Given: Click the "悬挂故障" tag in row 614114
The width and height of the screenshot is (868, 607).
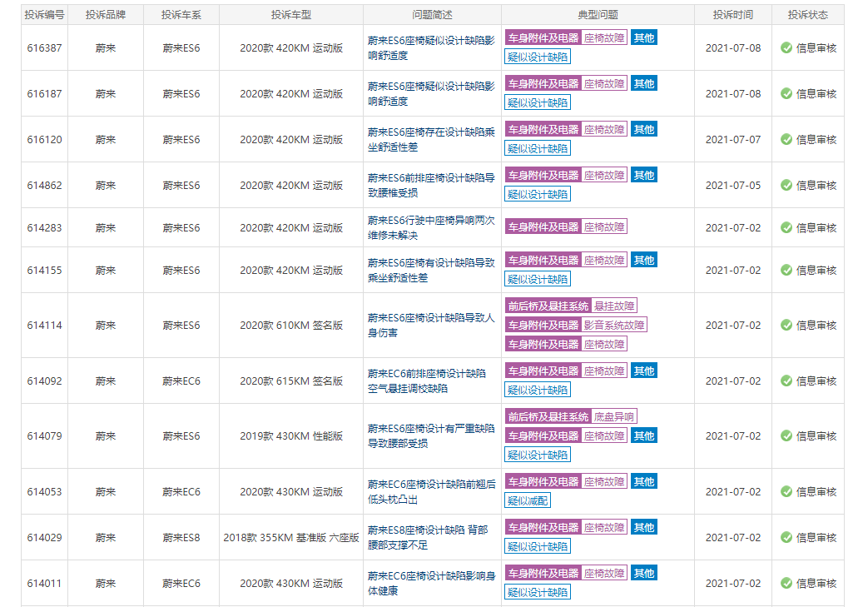Looking at the screenshot, I should (x=614, y=306).
